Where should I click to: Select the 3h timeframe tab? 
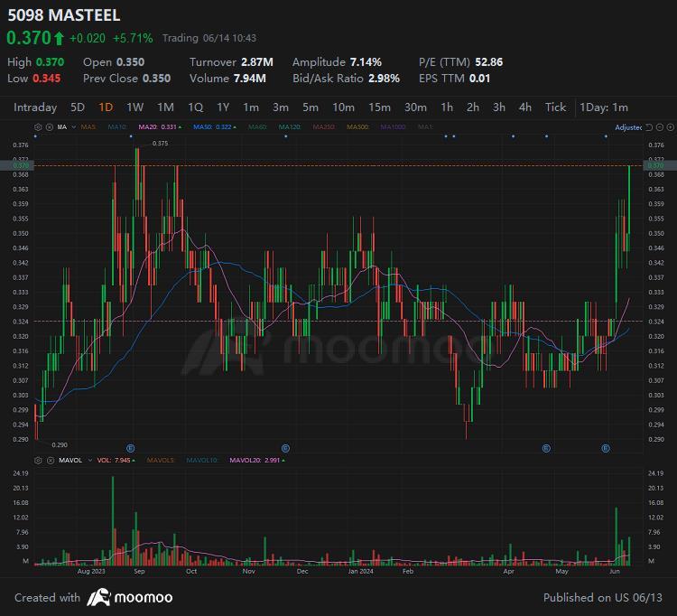coord(499,107)
